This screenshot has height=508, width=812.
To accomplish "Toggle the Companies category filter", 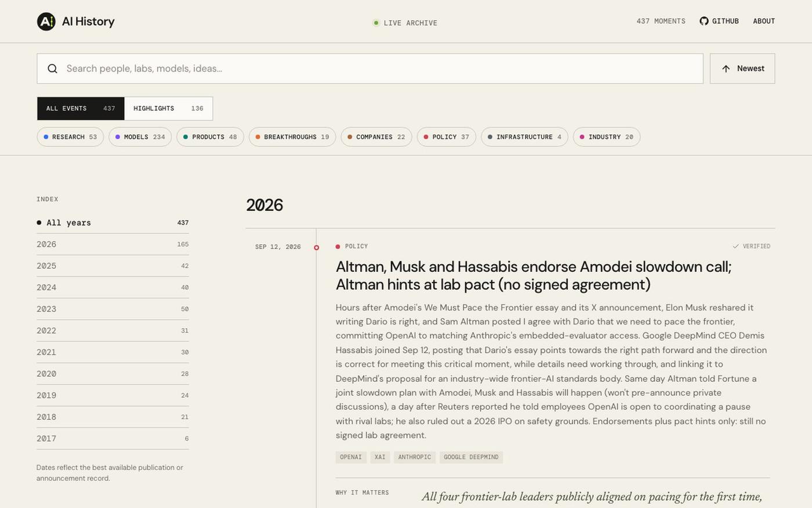I will [x=376, y=137].
